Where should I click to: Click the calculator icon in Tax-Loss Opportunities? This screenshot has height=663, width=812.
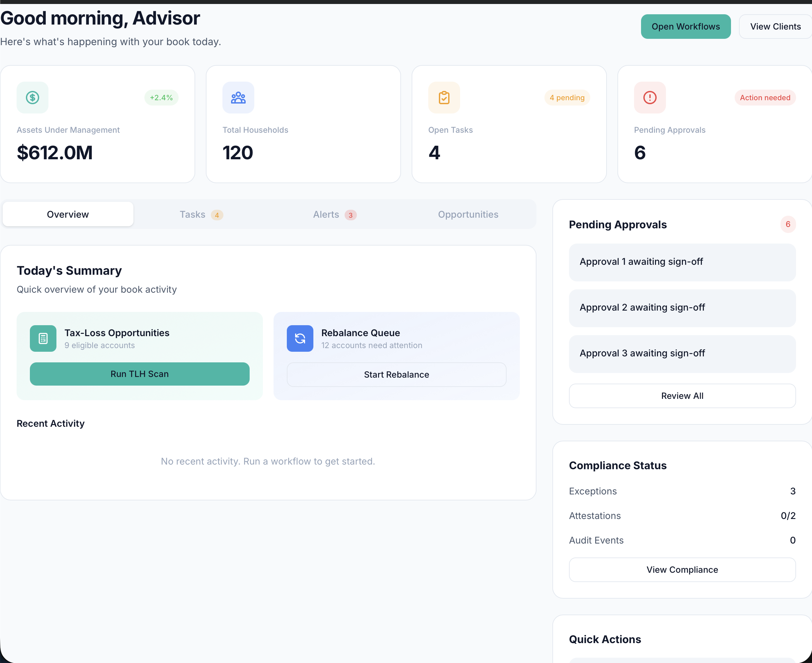[43, 338]
